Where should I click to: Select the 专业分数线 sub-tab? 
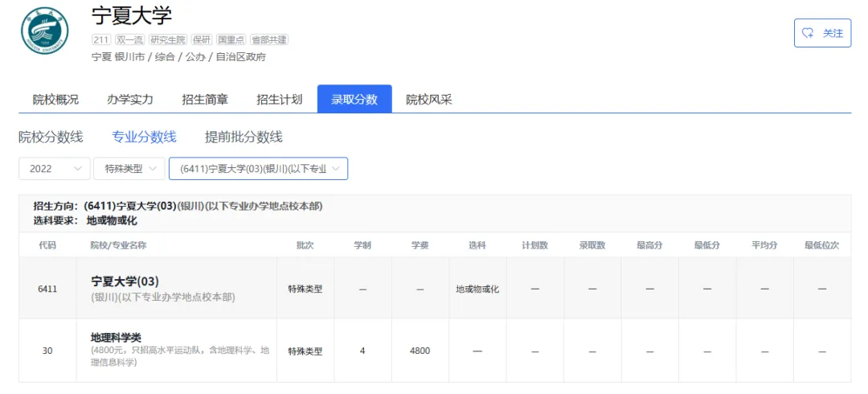(144, 137)
